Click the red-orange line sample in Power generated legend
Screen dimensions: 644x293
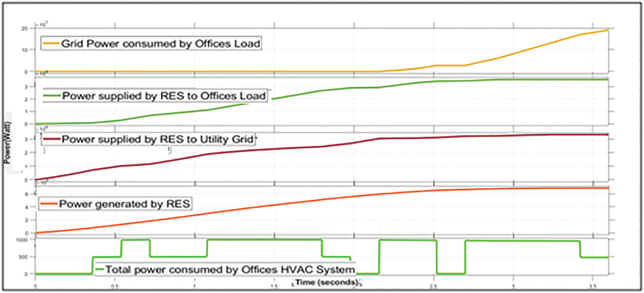point(49,204)
